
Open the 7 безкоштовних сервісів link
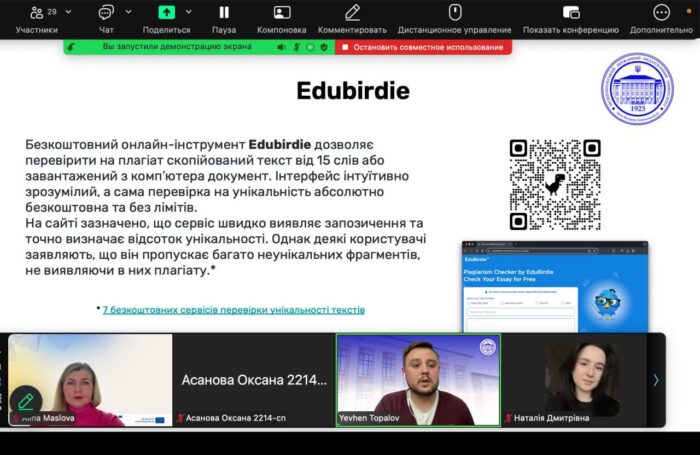click(233, 310)
